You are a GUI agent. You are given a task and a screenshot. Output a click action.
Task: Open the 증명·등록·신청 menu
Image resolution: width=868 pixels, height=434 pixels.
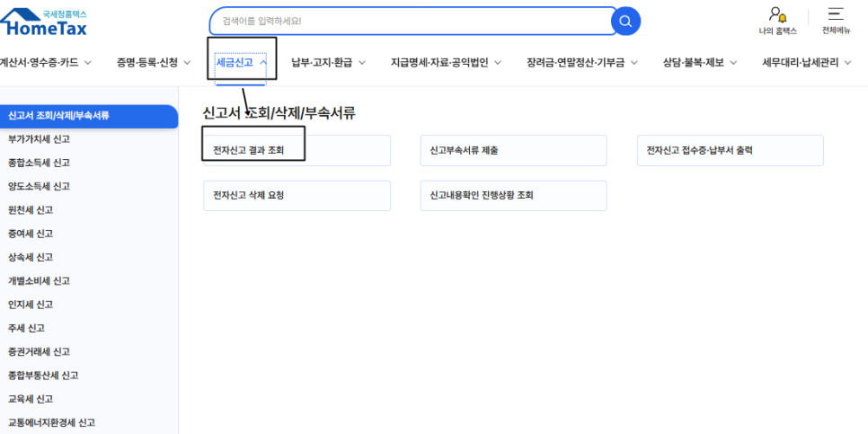pos(147,63)
